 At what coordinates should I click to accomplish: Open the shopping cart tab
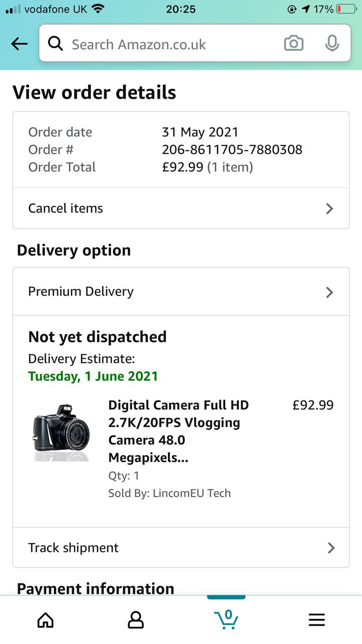(226, 619)
